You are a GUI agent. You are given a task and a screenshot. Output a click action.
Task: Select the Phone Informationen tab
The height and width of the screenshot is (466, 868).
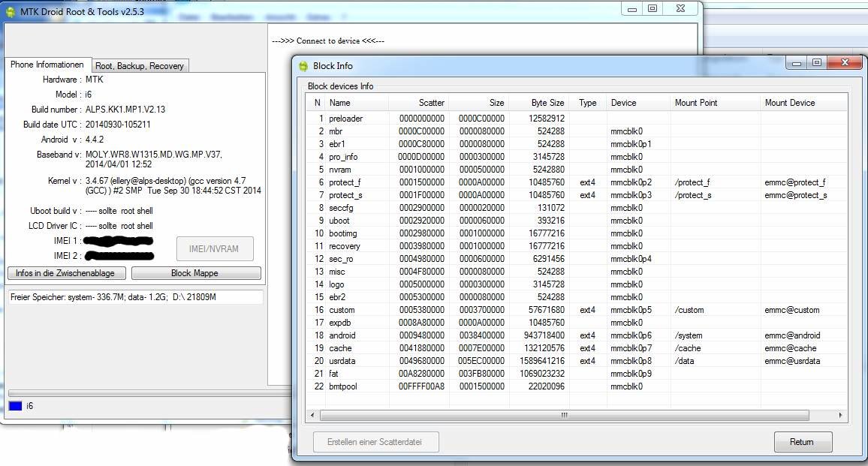coord(47,65)
